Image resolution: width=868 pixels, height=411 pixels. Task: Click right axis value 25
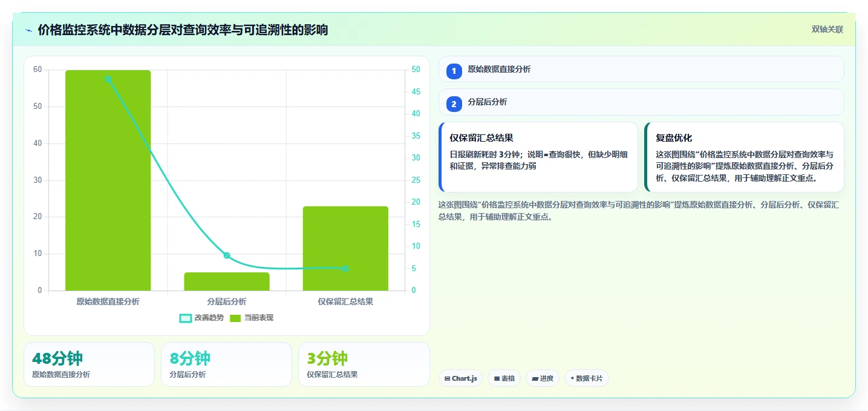point(416,180)
